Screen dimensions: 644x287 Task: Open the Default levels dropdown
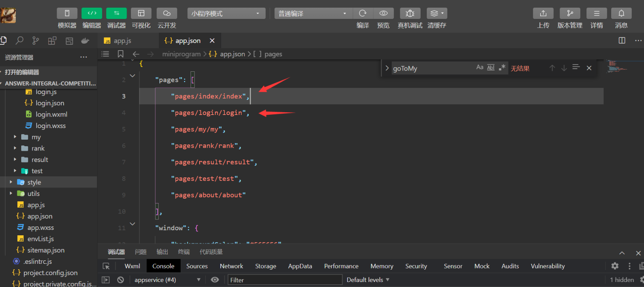coord(368,280)
